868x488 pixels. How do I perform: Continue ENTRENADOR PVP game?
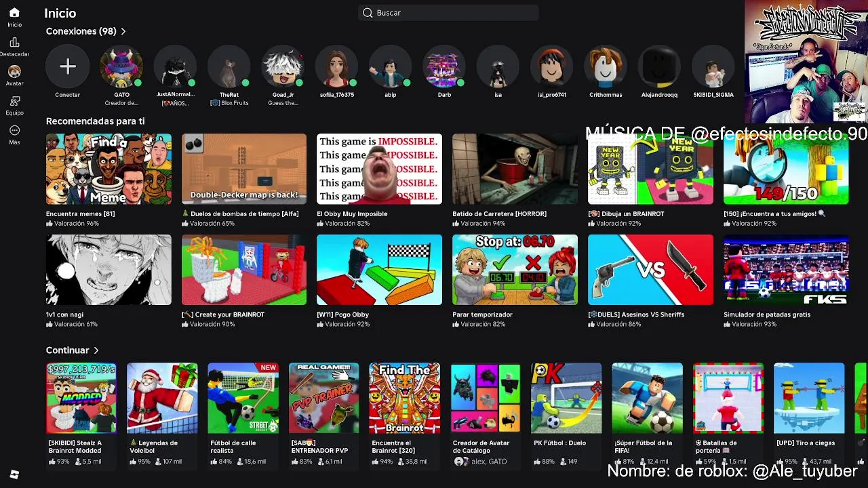click(x=323, y=398)
